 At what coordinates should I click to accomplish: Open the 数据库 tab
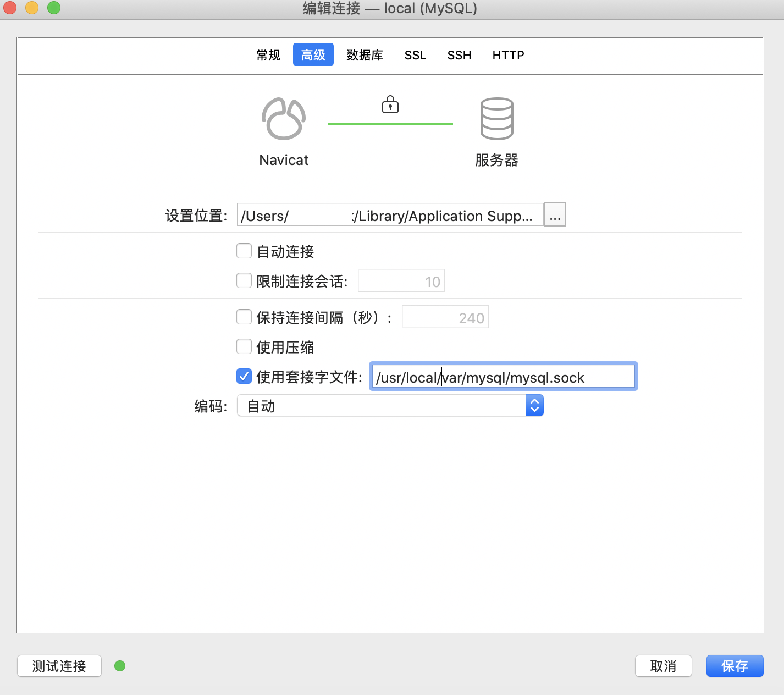(x=365, y=55)
